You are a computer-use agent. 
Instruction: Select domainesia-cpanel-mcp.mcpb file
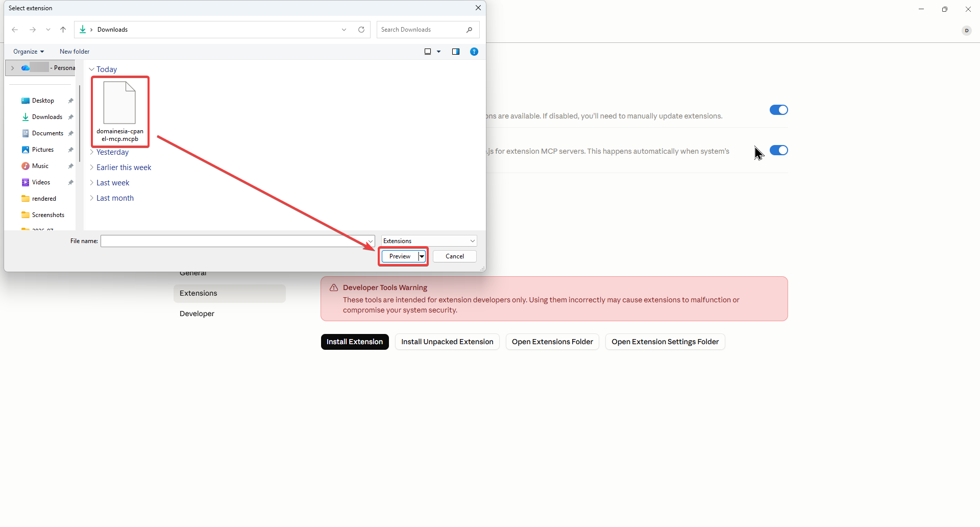point(120,112)
